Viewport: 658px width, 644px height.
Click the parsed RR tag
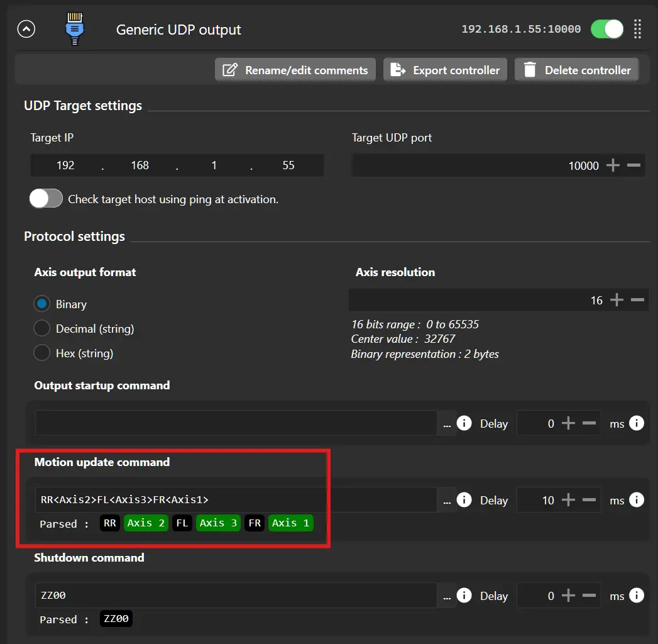pyautogui.click(x=110, y=523)
